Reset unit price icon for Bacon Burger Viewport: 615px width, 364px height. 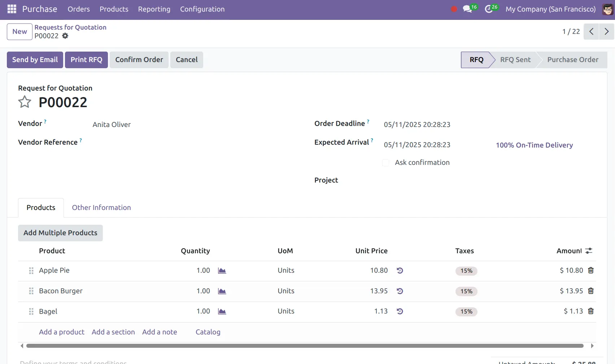pyautogui.click(x=400, y=291)
